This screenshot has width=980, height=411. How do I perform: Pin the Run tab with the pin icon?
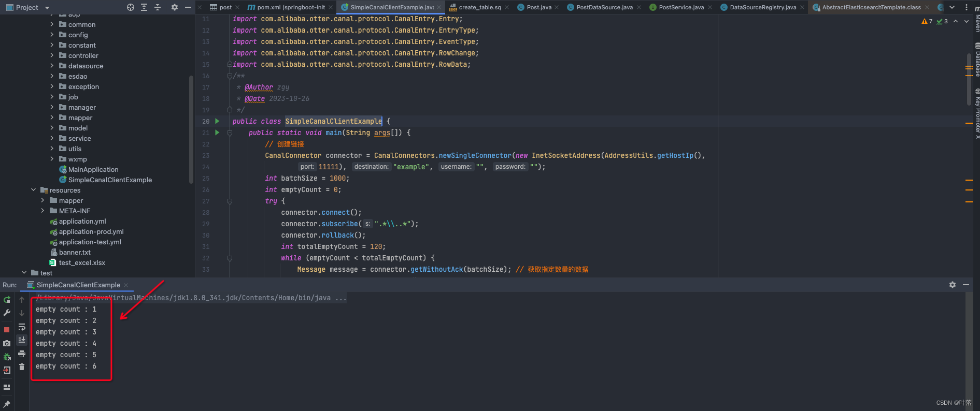(x=7, y=404)
